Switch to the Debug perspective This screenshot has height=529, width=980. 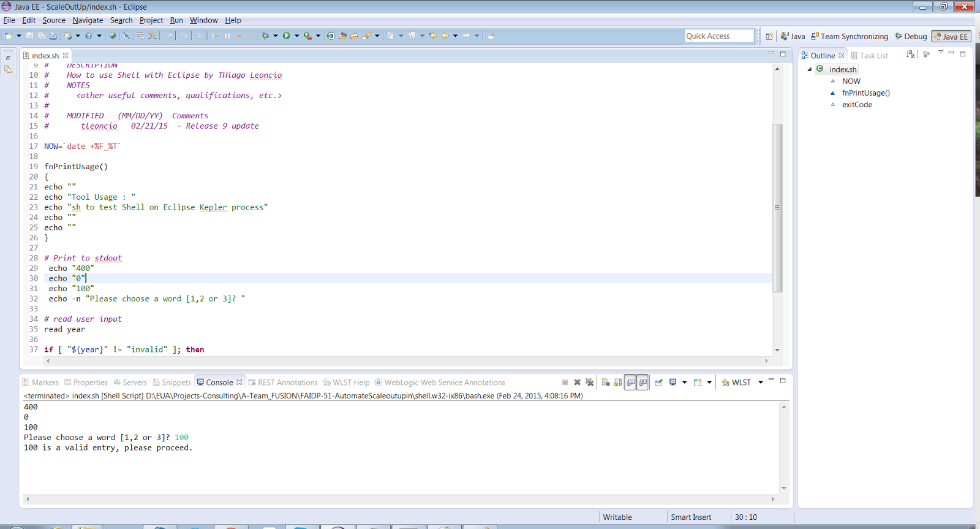click(x=911, y=36)
